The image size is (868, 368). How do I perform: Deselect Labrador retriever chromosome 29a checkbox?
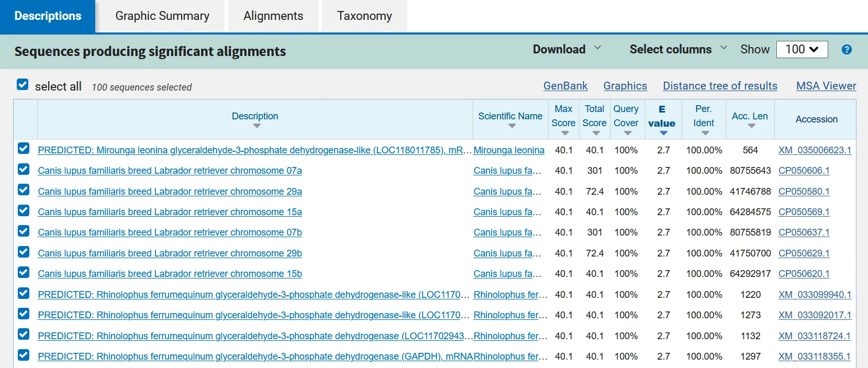tap(24, 190)
